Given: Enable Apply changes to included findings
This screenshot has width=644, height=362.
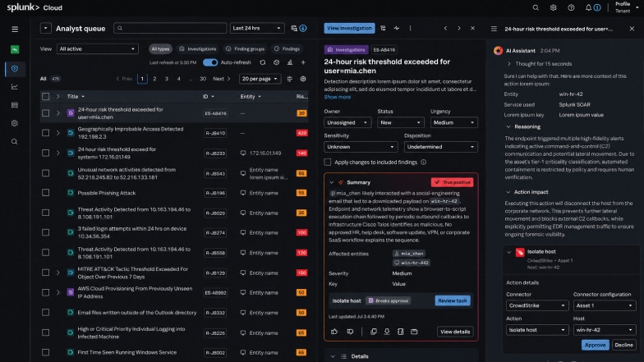Looking at the screenshot, I should [x=327, y=163].
